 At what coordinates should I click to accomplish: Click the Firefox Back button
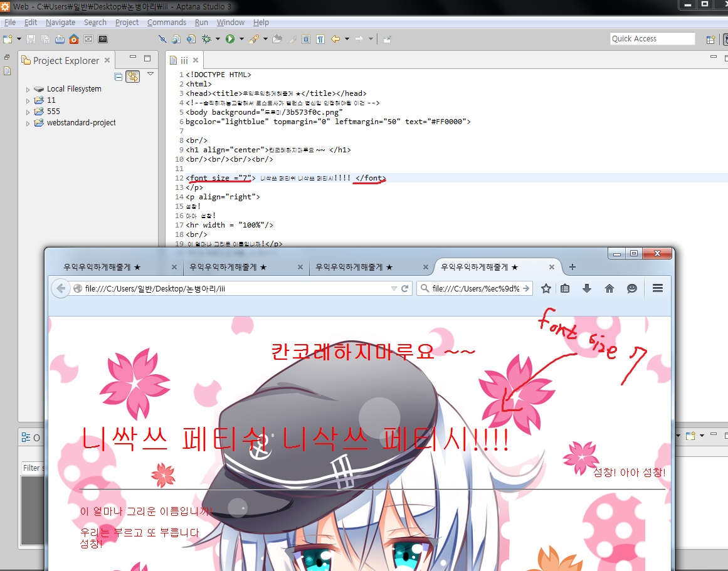tap(61, 288)
